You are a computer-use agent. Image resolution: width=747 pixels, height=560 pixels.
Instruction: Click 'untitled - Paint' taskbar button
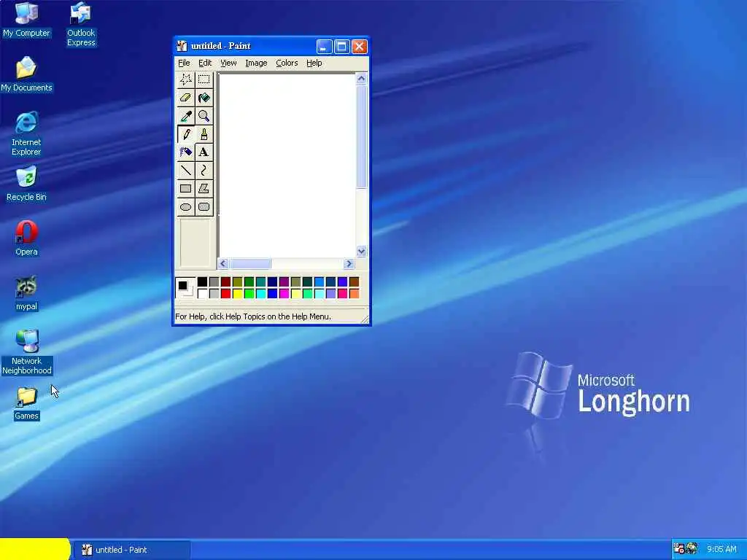132,550
